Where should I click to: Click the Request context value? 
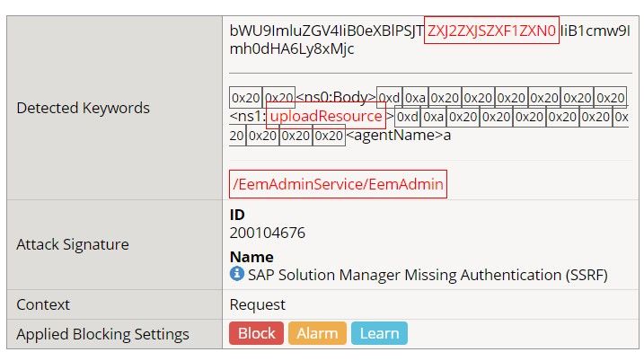pos(258,304)
